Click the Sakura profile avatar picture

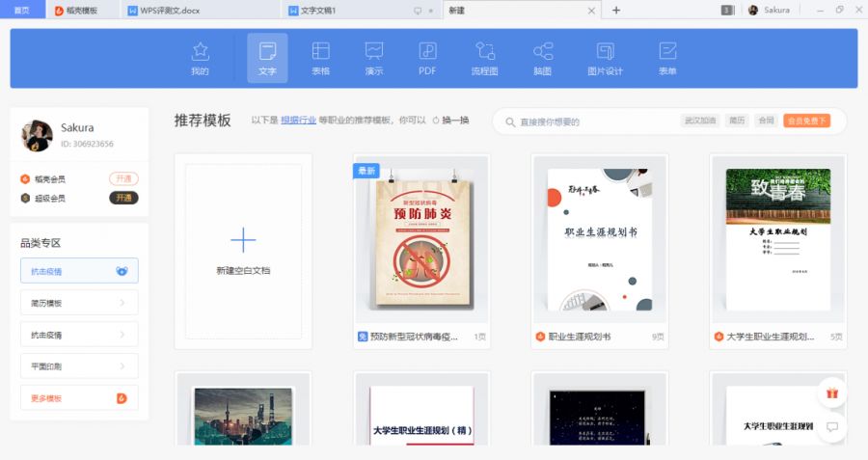point(37,136)
